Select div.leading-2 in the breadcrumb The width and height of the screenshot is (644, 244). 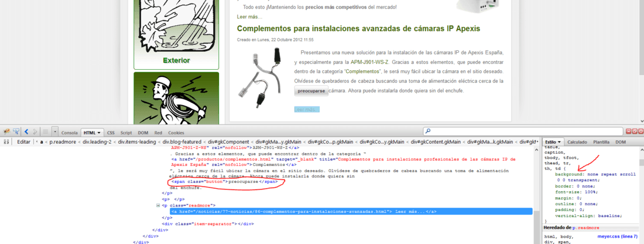97,141
